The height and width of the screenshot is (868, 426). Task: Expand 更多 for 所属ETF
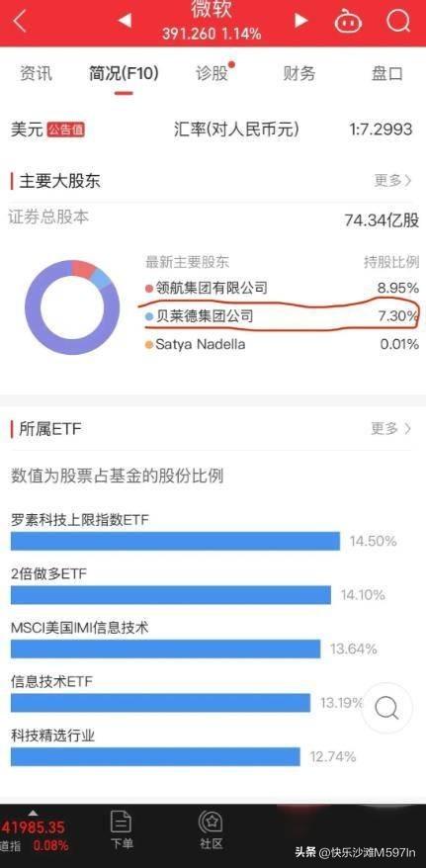(x=391, y=428)
